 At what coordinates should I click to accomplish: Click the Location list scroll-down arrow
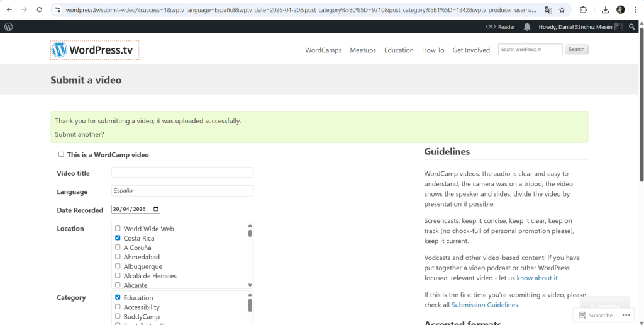tap(250, 285)
